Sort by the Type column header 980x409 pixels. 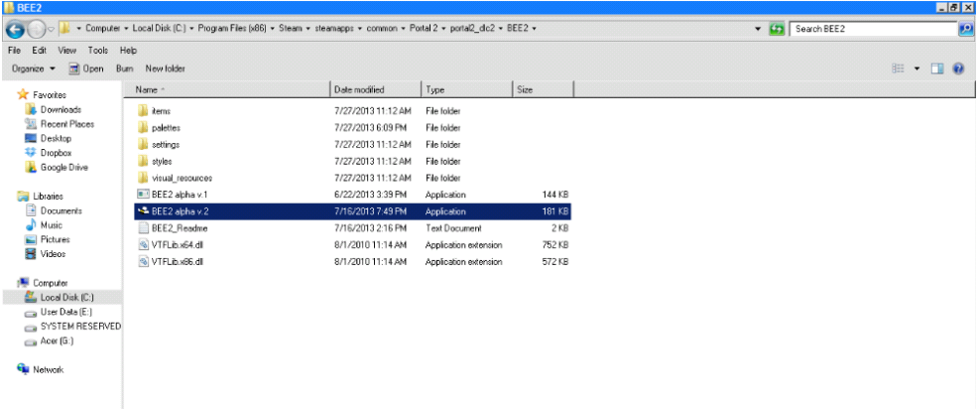pyautogui.click(x=467, y=89)
